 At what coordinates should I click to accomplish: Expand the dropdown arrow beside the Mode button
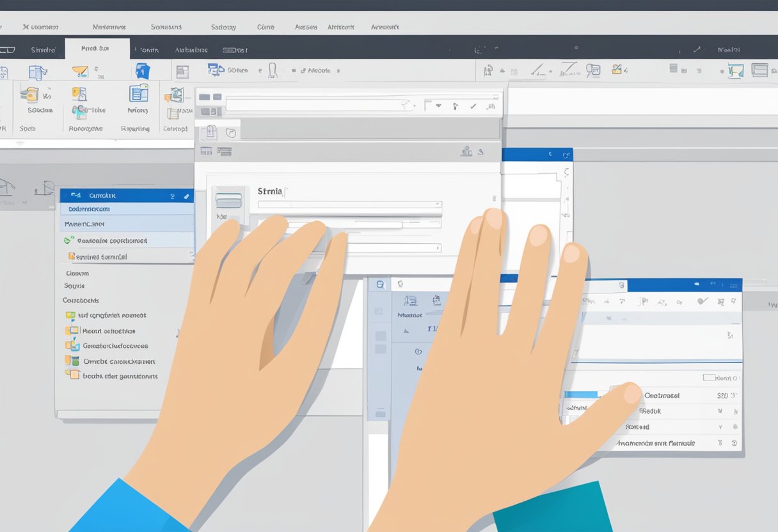pyautogui.click(x=338, y=71)
